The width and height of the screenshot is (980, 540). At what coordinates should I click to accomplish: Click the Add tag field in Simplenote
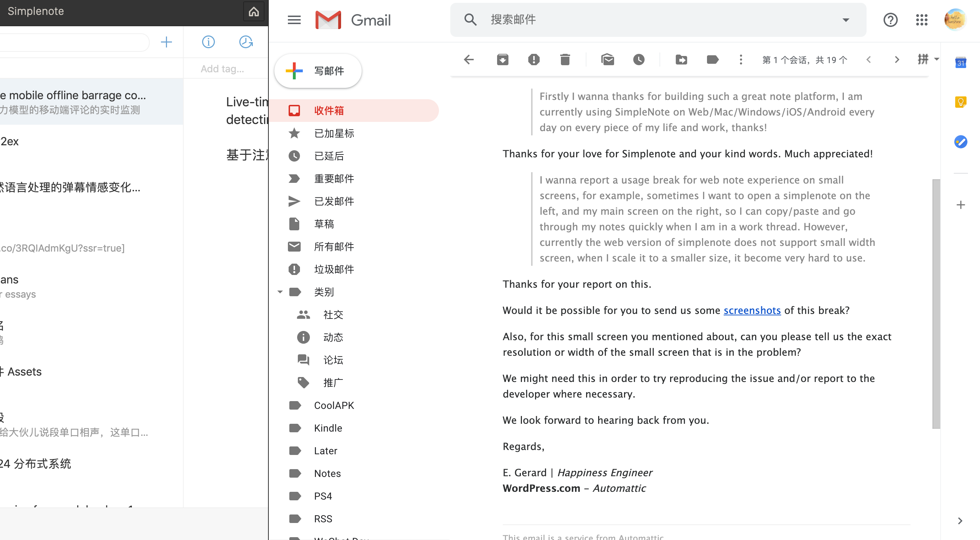click(223, 68)
